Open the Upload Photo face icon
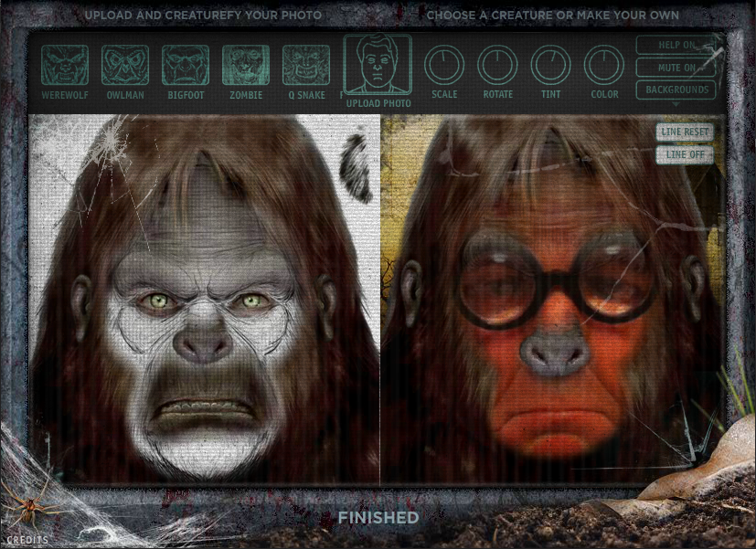This screenshot has height=549, width=756. click(378, 64)
